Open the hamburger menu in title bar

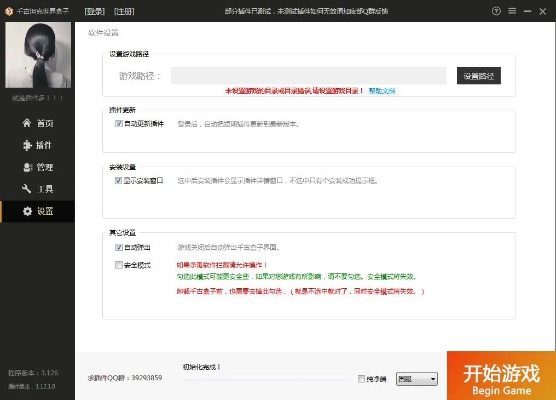point(512,11)
